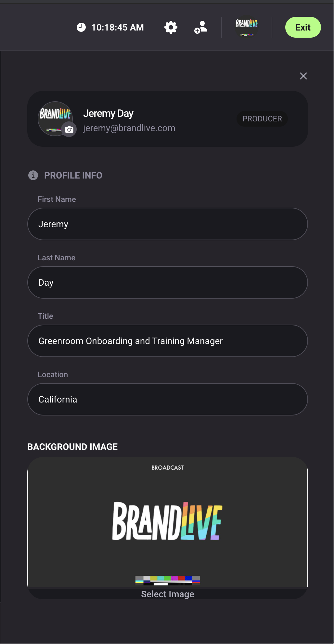The width and height of the screenshot is (334, 644).
Task: Click the Brandlive background image preview
Action: [x=168, y=521]
